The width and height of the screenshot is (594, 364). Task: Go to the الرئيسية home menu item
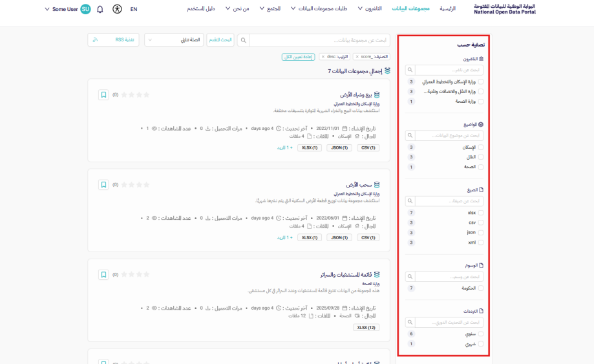447,9
